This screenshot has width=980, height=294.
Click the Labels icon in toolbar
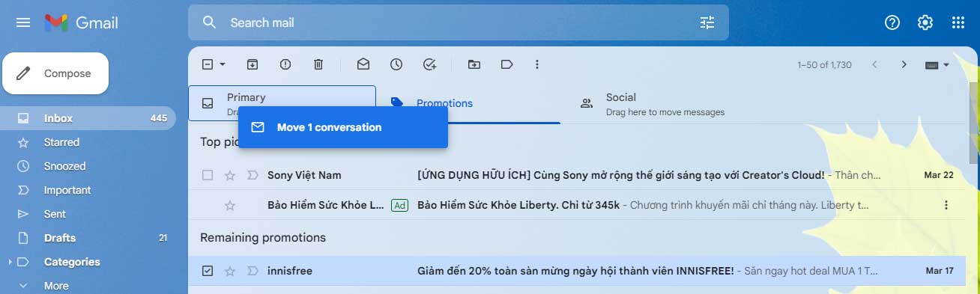point(507,64)
